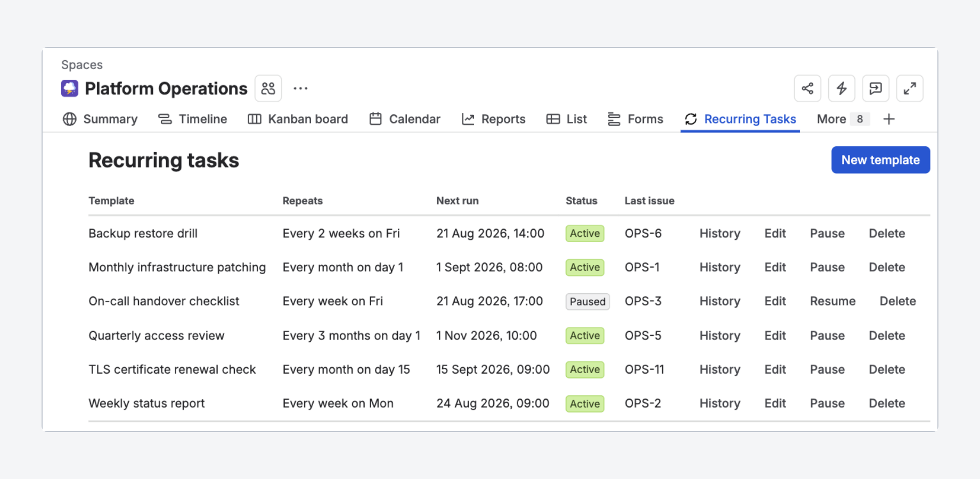The height and width of the screenshot is (479, 980).
Task: Click the Template column header
Action: point(111,201)
